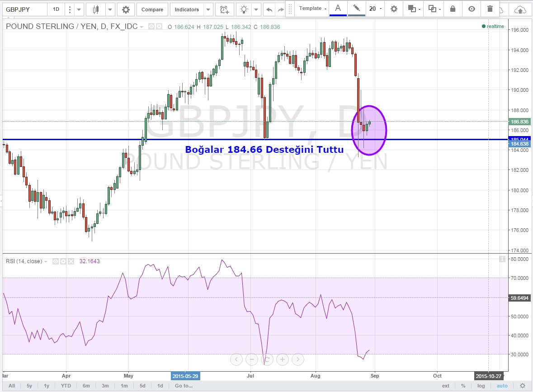Screen dimensions: 533x392
Task: Open drawing settings gear in floating toolbar
Action: point(394,9)
